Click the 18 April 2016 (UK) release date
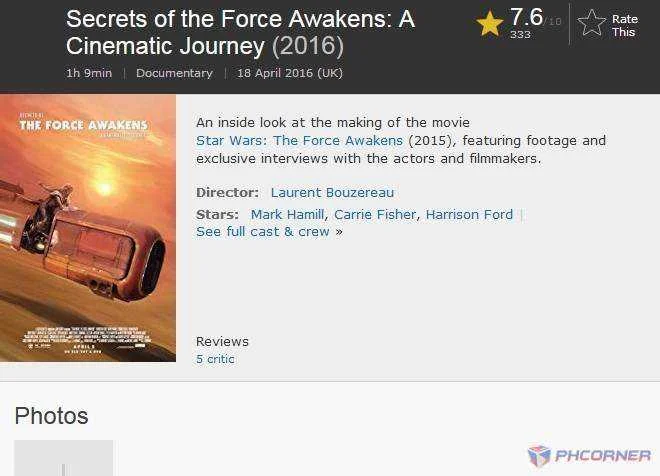 pos(290,73)
